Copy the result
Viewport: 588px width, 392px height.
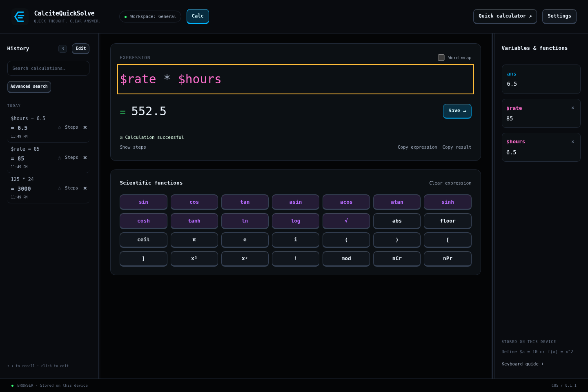coord(457,147)
